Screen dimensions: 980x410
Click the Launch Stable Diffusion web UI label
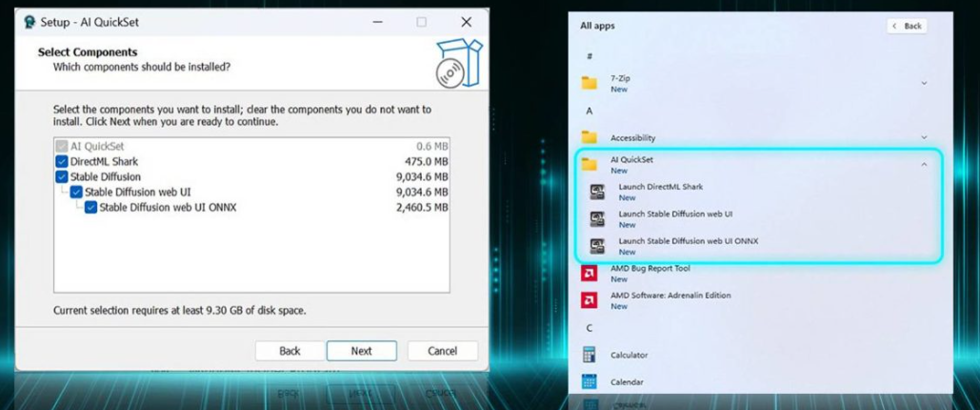(675, 214)
